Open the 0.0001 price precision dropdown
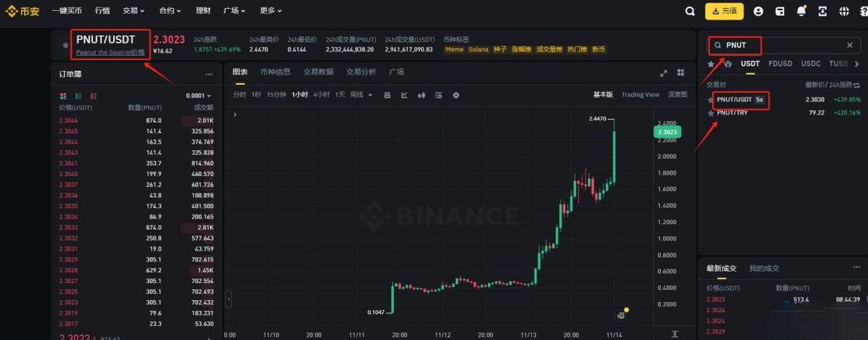The height and width of the screenshot is (340, 868). 199,96
